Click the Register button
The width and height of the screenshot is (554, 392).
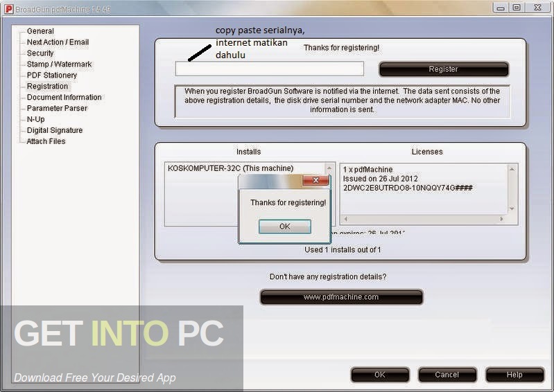coord(444,69)
